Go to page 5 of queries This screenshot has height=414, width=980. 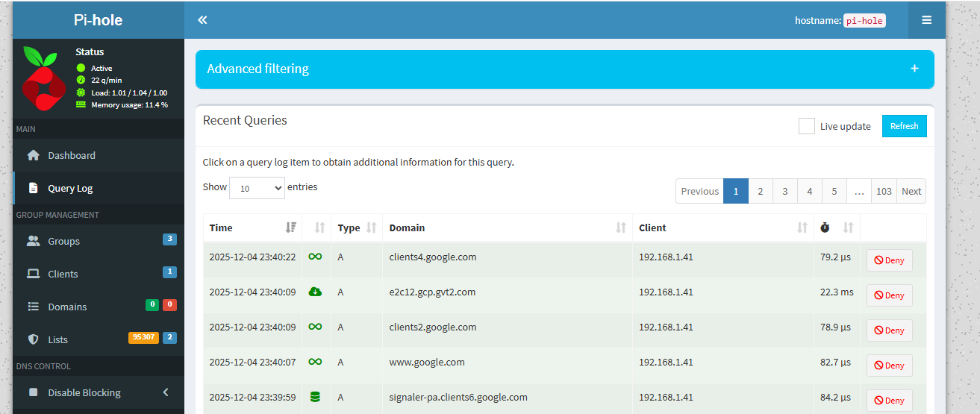pos(834,191)
